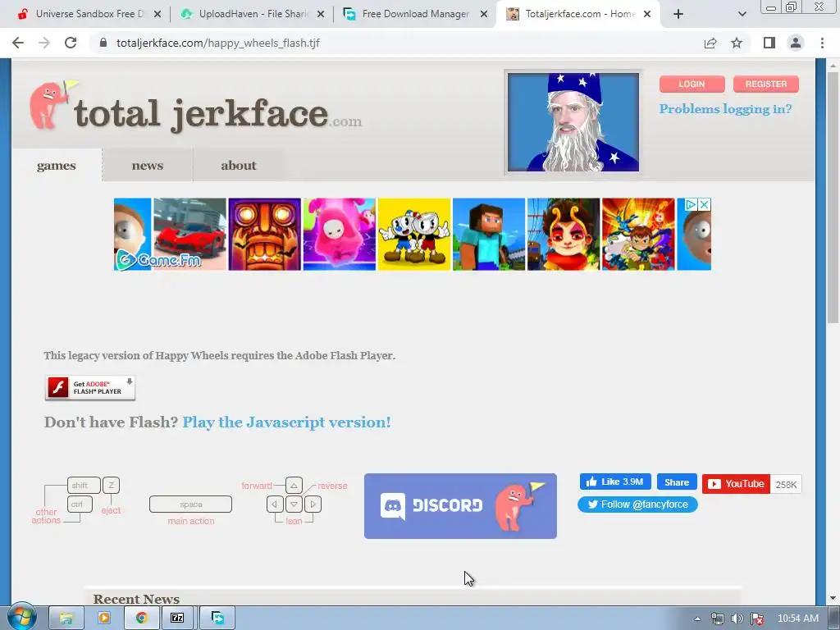Click the 258K YouTube subscriber count
The image size is (840, 630).
click(x=786, y=484)
